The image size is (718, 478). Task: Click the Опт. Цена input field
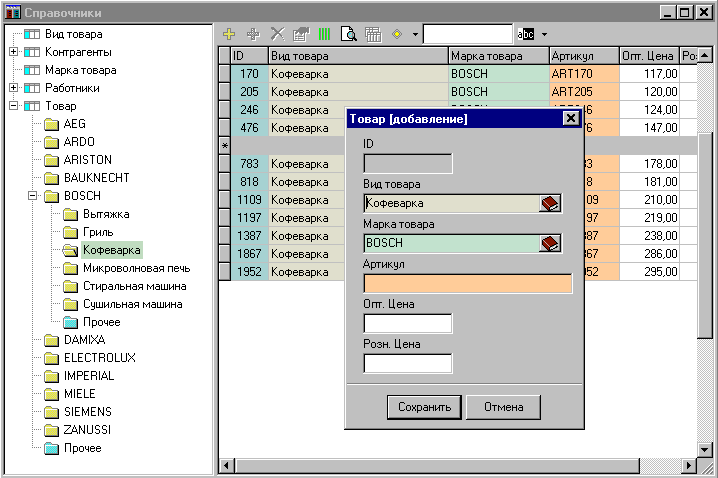pos(408,323)
